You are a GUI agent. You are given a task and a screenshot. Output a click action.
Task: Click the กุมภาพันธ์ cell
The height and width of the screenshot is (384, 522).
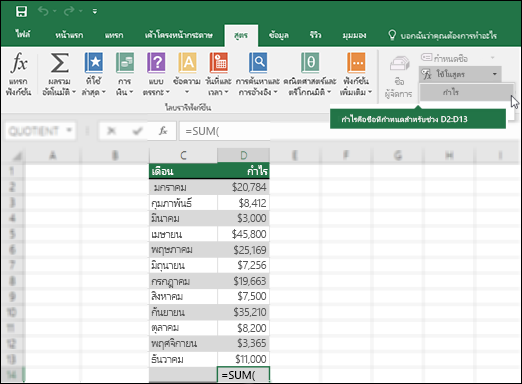(183, 203)
